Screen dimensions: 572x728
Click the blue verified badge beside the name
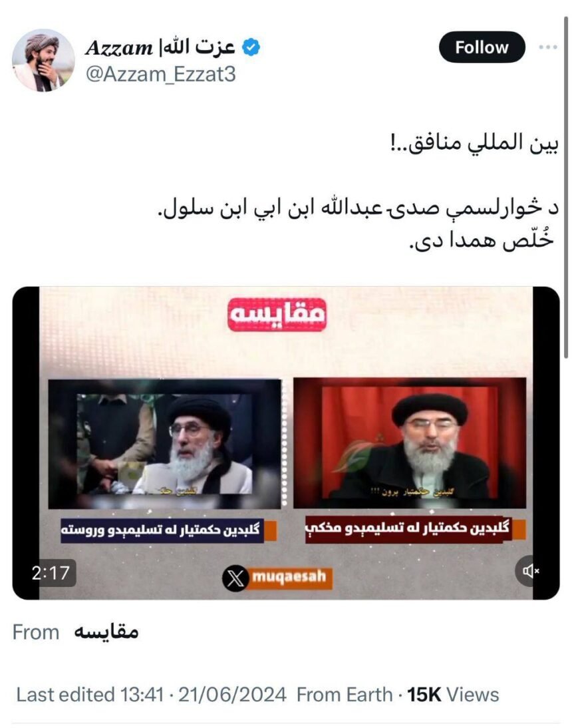click(251, 47)
